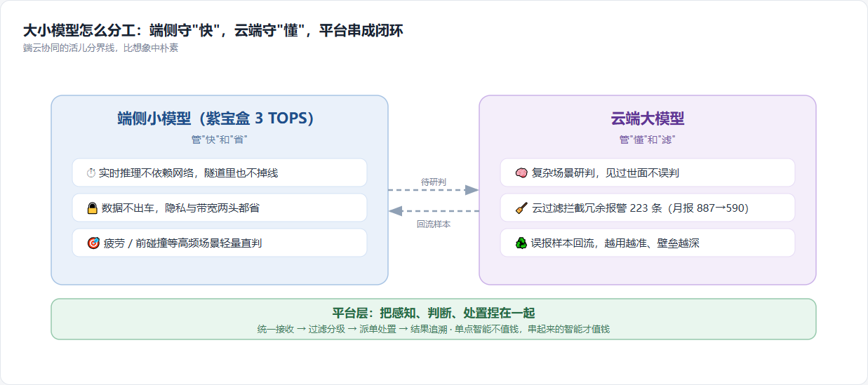The image size is (868, 385).
Task: Click the recycle icon beside 误报样本回流
Action: coord(521,243)
